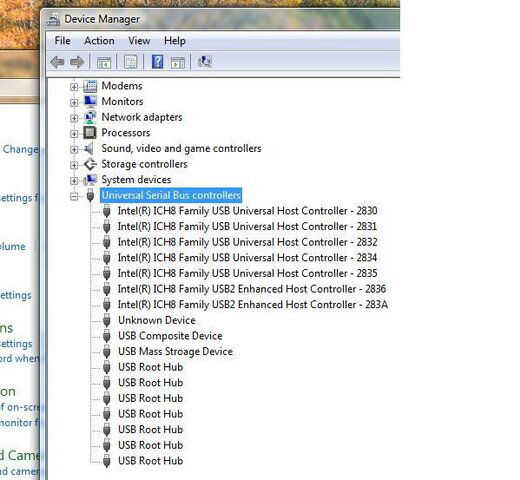Click the System devices icon
Image resolution: width=520 pixels, height=480 pixels.
tap(90, 180)
